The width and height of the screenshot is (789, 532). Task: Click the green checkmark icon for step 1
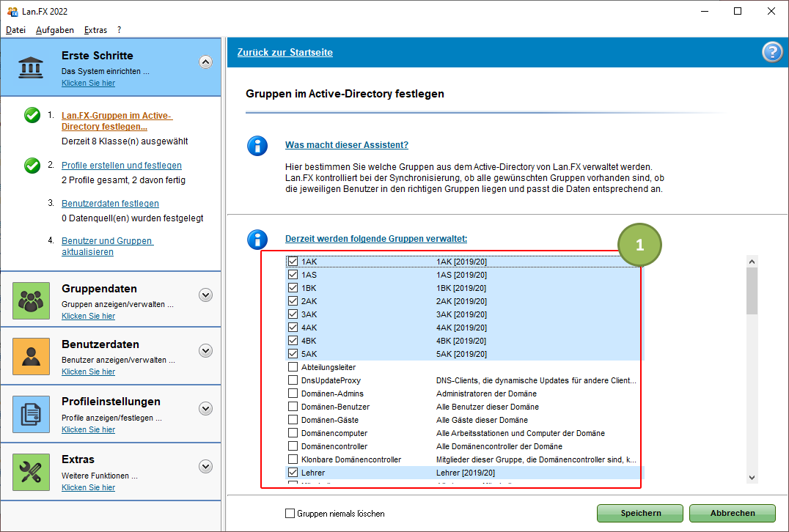(x=32, y=115)
